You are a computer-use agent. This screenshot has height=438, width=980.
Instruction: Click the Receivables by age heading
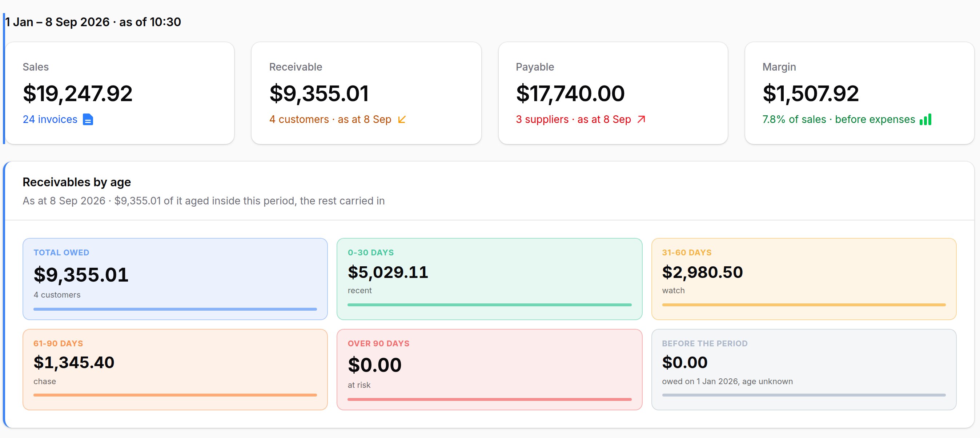pos(76,182)
